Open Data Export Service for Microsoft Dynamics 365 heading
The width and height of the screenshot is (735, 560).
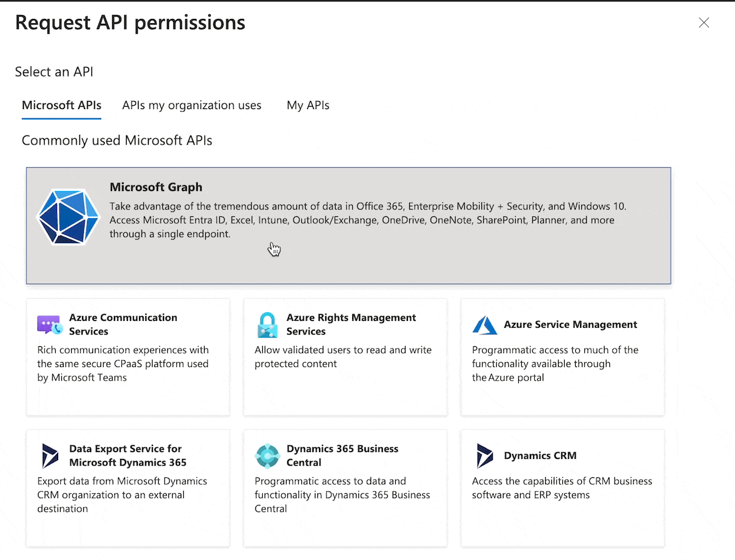pyautogui.click(x=127, y=455)
